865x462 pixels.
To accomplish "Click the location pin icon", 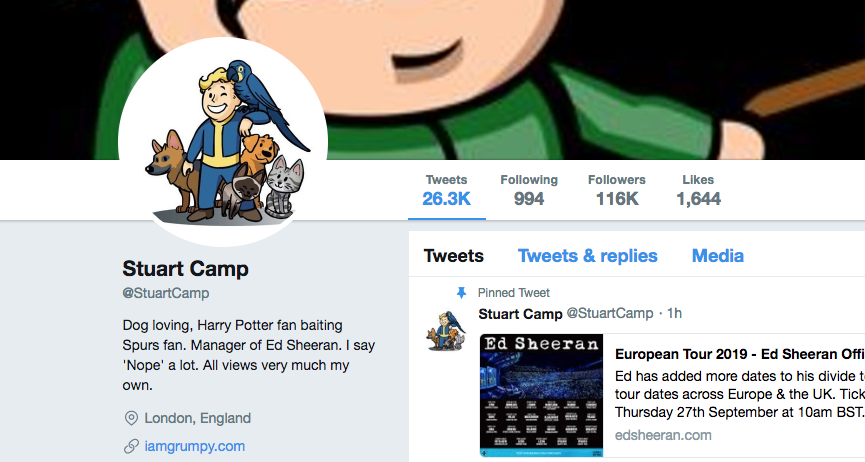I will coord(131,418).
